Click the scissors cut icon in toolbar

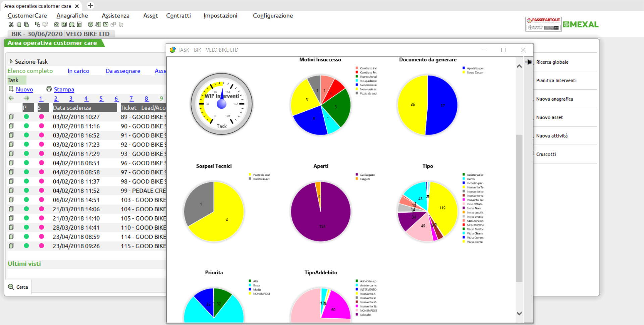tap(11, 24)
